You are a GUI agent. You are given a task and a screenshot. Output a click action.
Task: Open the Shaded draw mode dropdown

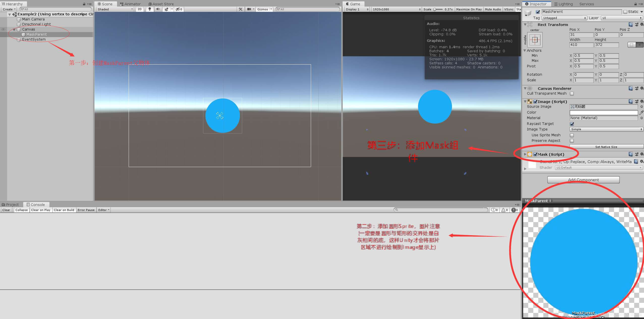point(115,9)
